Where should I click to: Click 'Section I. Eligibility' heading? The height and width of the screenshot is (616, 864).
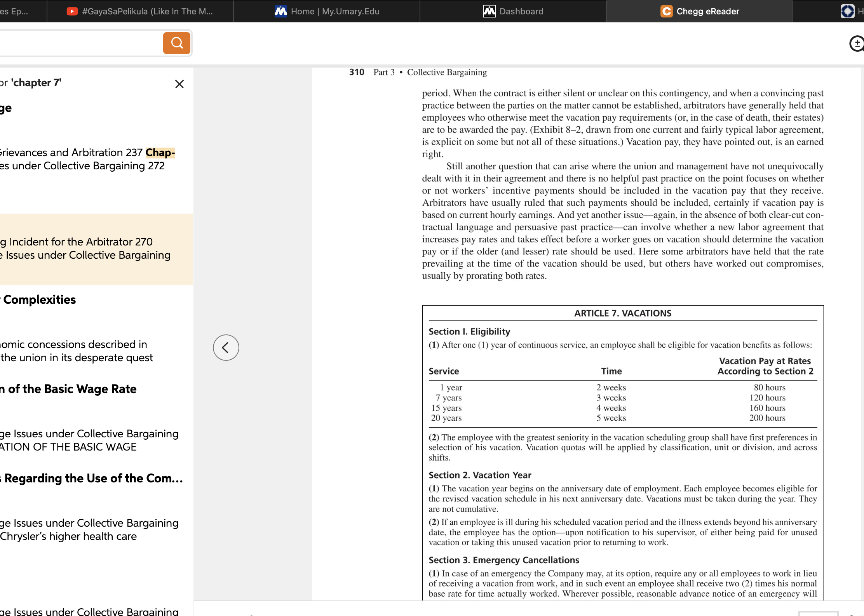pos(469,331)
